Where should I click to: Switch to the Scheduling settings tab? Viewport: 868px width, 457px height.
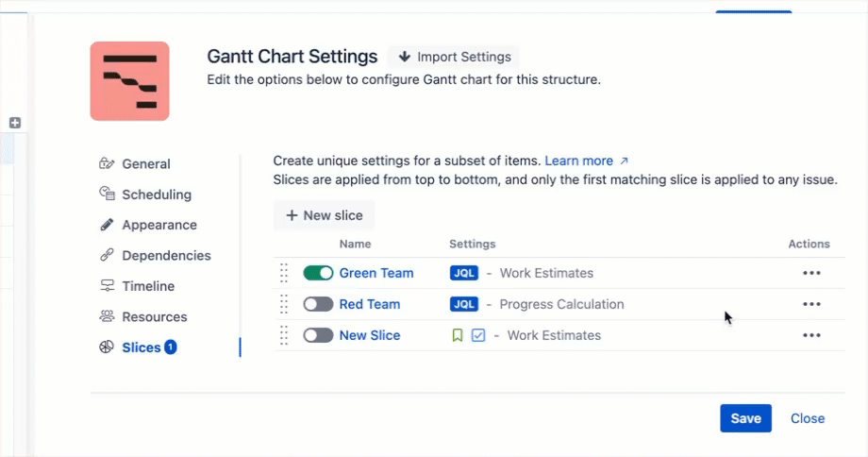point(156,195)
